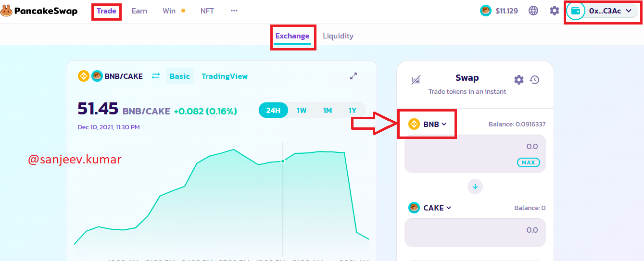Open the Win menu
Image resolution: width=644 pixels, height=261 pixels.
169,11
